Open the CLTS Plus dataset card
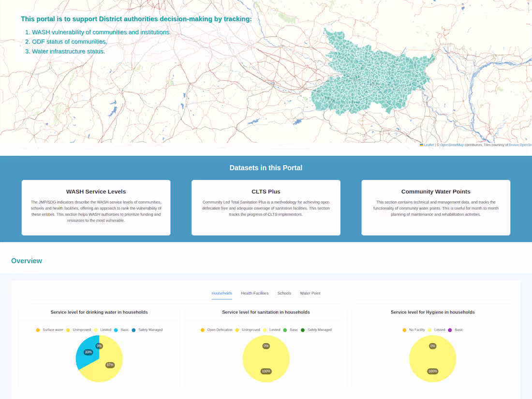Screen dimensions: 532x399 pyautogui.click(x=266, y=207)
